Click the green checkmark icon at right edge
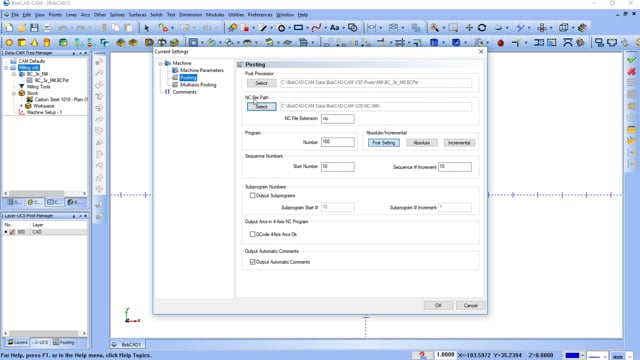Screen dimensions: 640x360 (x=631, y=60)
